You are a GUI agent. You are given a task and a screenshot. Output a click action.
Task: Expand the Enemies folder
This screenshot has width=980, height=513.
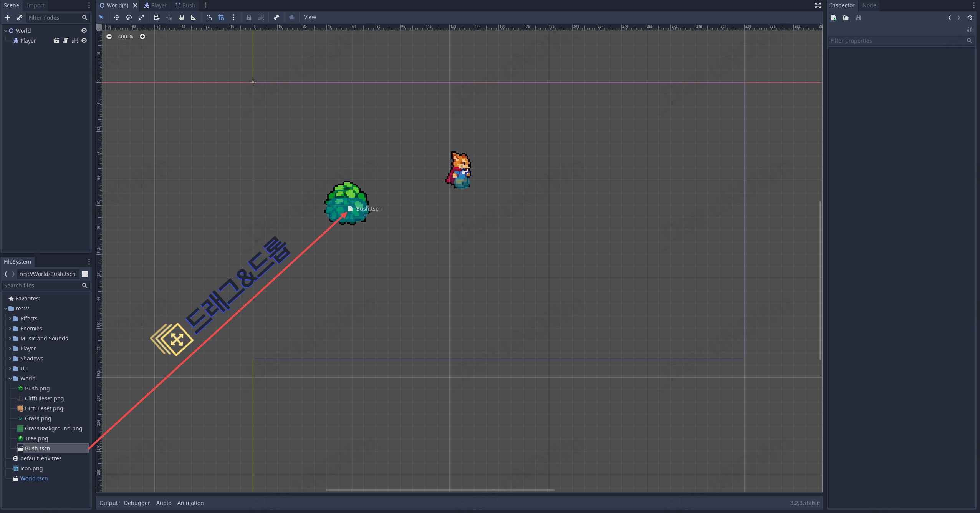[10, 329]
